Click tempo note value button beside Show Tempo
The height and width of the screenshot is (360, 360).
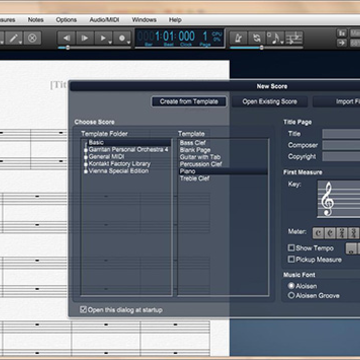[x=351, y=248]
